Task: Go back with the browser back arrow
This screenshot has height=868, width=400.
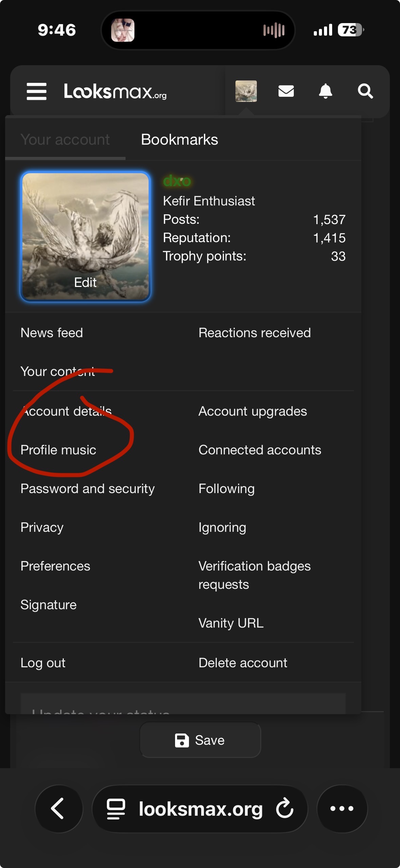Action: [x=58, y=809]
